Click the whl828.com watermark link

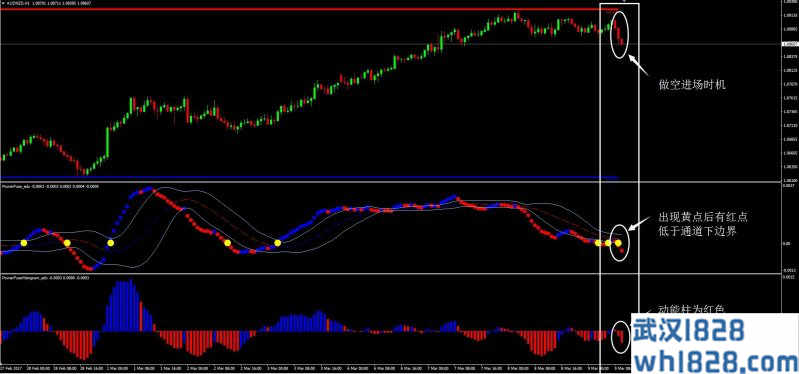[x=714, y=357]
